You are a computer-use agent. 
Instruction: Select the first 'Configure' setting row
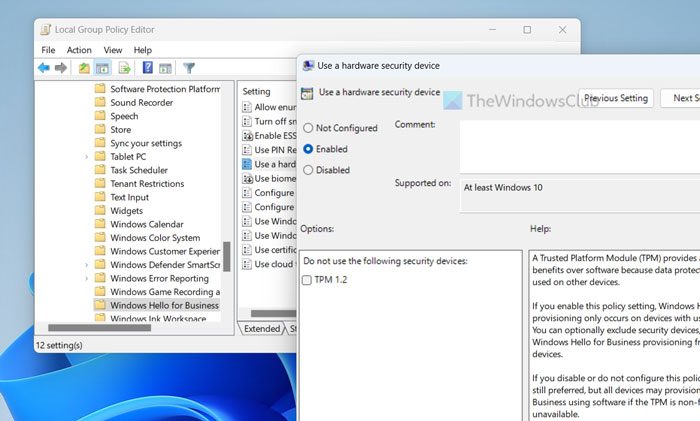tap(269, 193)
